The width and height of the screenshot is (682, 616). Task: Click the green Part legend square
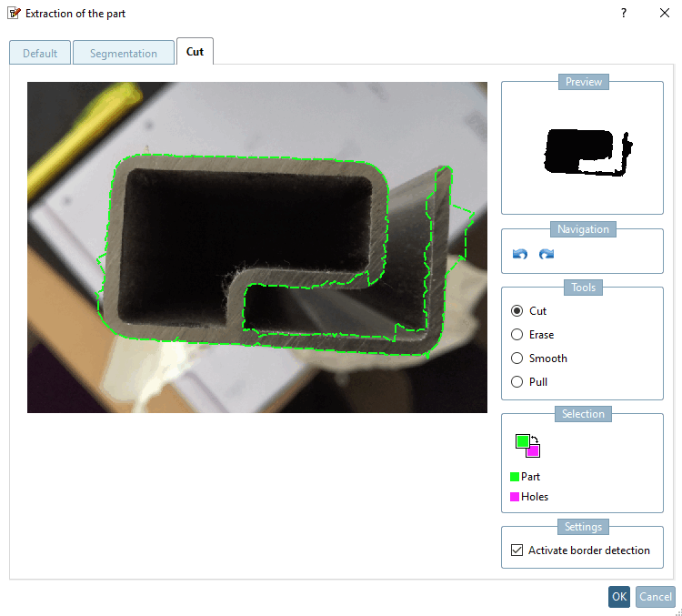point(515,477)
